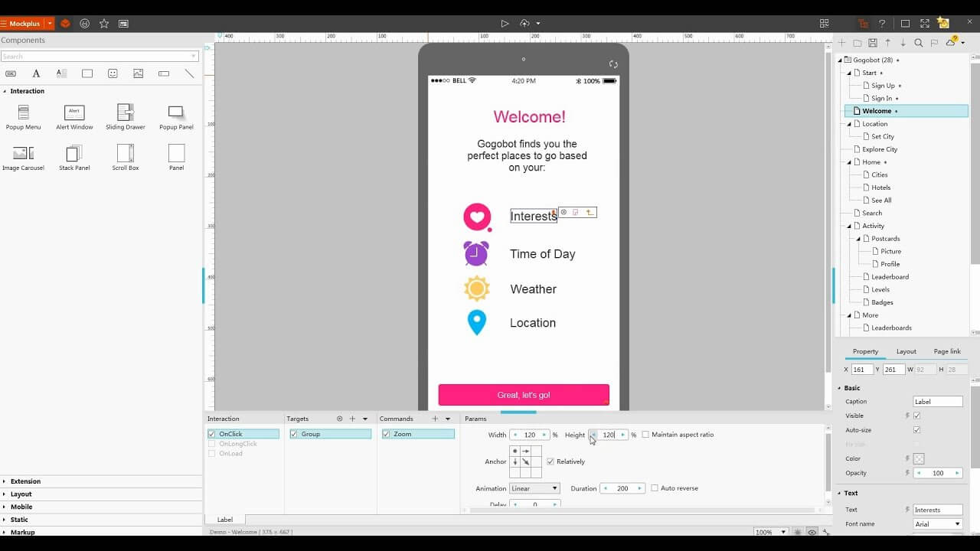The height and width of the screenshot is (551, 980).
Task: Uncheck the Relatively checkbox
Action: pos(550,461)
